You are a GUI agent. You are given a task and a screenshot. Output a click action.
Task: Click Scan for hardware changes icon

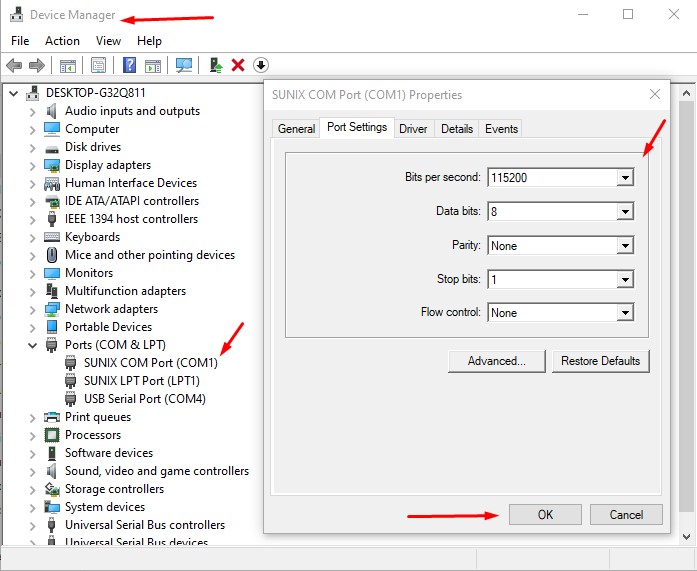pyautogui.click(x=184, y=65)
